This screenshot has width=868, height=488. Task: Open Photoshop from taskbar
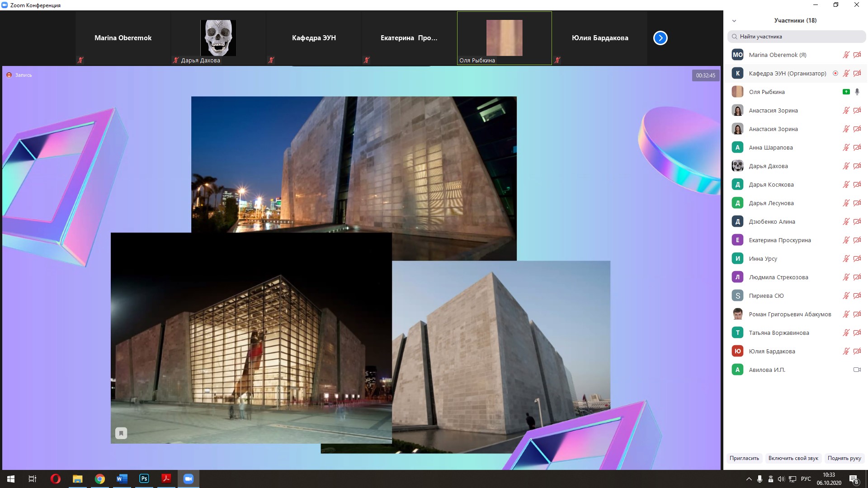tap(144, 479)
